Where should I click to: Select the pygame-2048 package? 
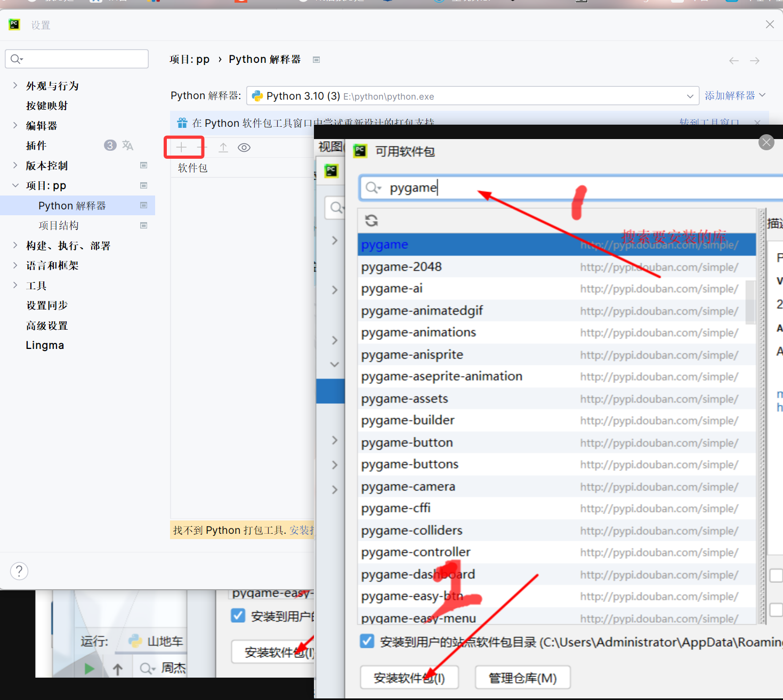(x=556, y=266)
